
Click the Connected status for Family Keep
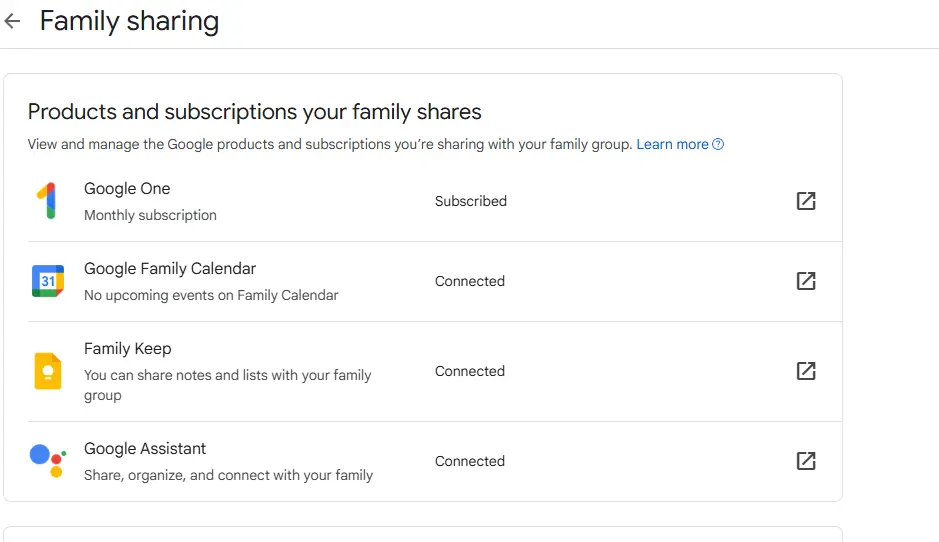[470, 371]
